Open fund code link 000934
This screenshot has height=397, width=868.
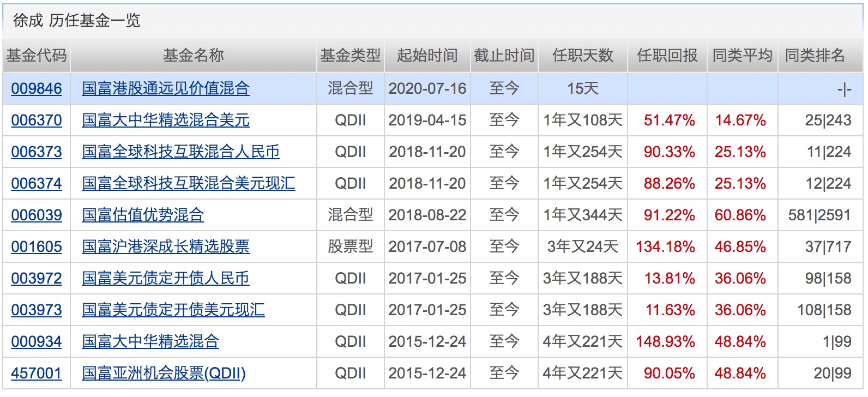[37, 341]
